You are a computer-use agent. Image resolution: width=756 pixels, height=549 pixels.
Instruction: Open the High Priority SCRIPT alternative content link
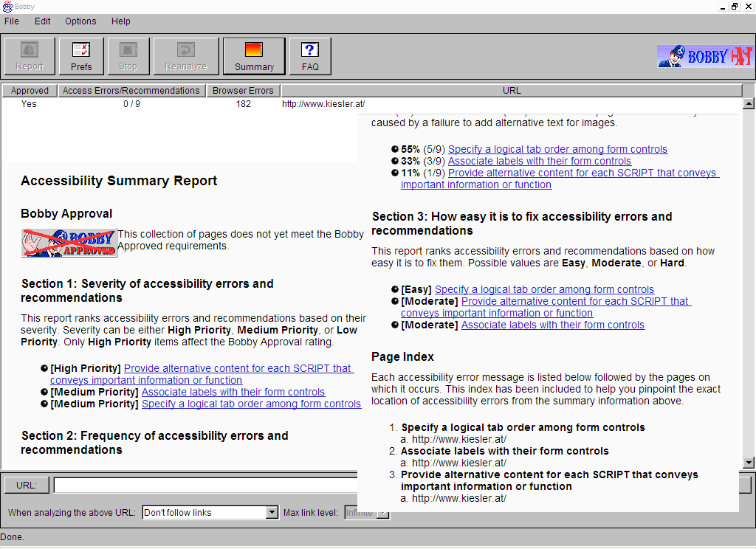coord(237,368)
